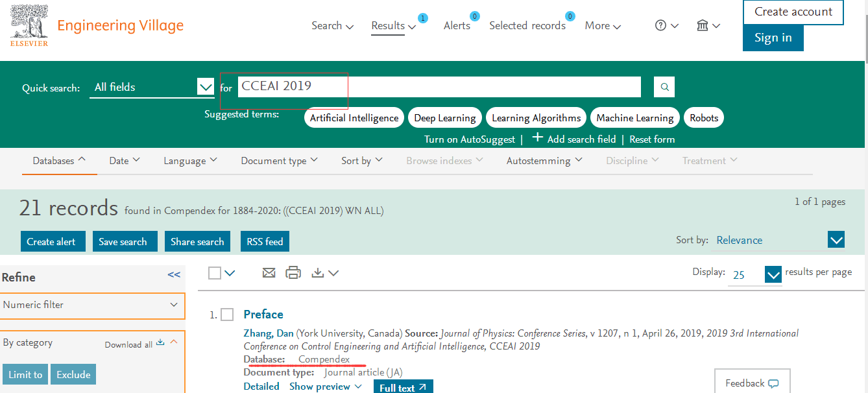Select Artificial Intelligence suggested term

pyautogui.click(x=354, y=117)
